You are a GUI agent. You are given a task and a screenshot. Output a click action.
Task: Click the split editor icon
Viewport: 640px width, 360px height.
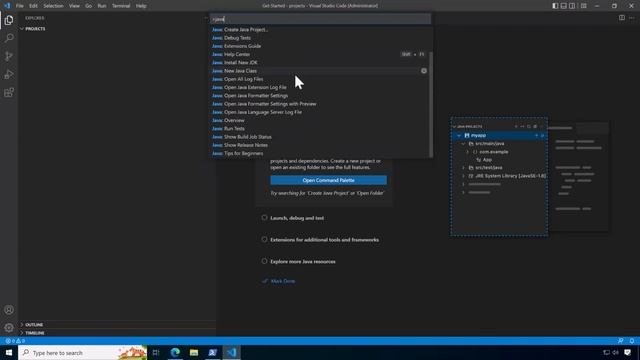pos(622,18)
